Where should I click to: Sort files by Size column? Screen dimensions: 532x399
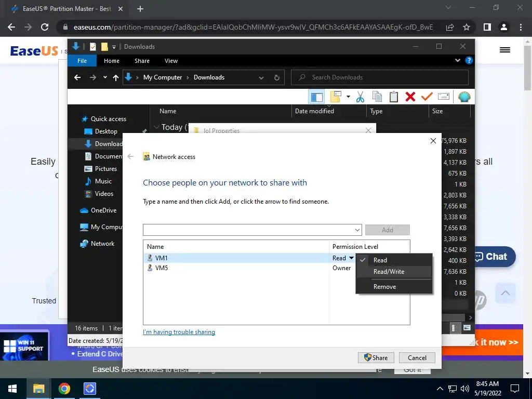coord(437,111)
